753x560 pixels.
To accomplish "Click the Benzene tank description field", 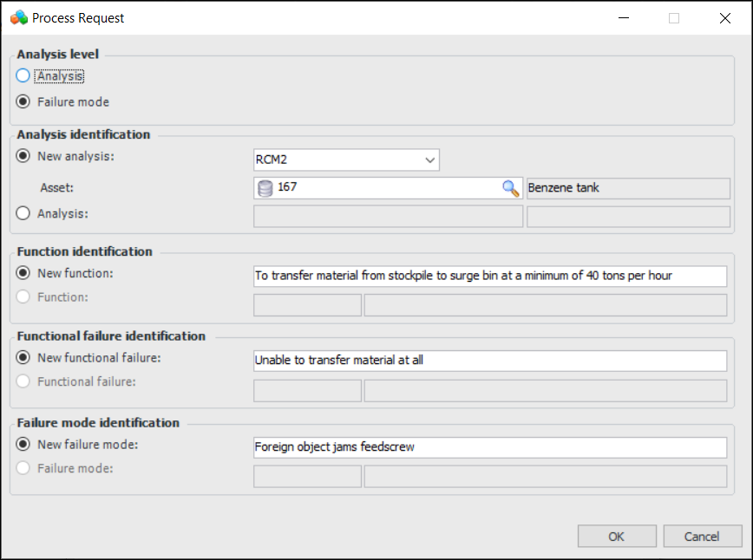I will pos(626,188).
